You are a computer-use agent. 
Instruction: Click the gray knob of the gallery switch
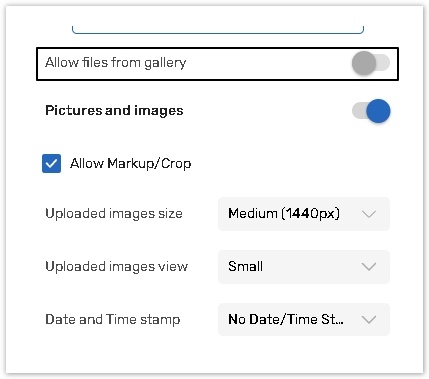click(x=364, y=63)
